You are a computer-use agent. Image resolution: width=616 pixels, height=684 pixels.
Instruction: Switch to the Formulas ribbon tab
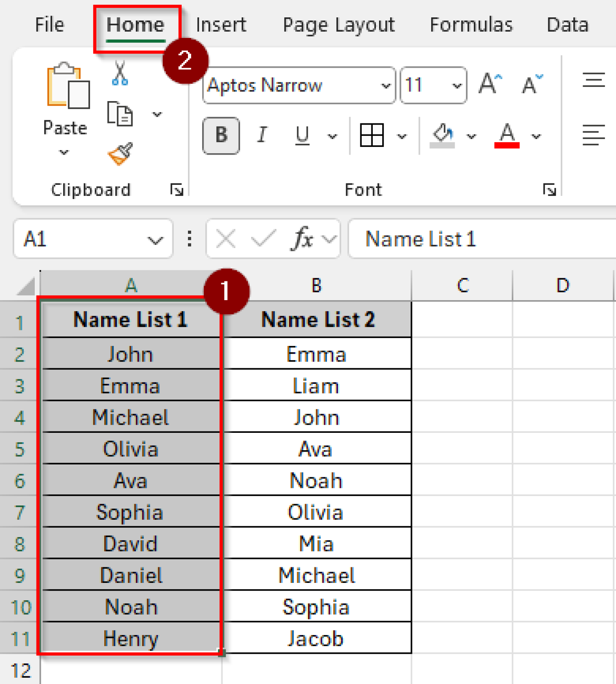471,24
